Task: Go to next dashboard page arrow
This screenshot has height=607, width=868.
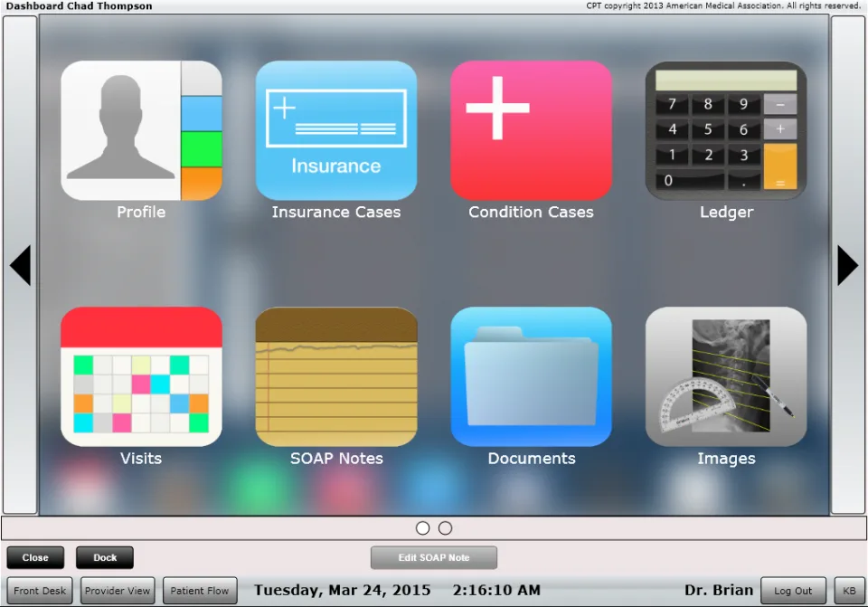Action: 847,265
